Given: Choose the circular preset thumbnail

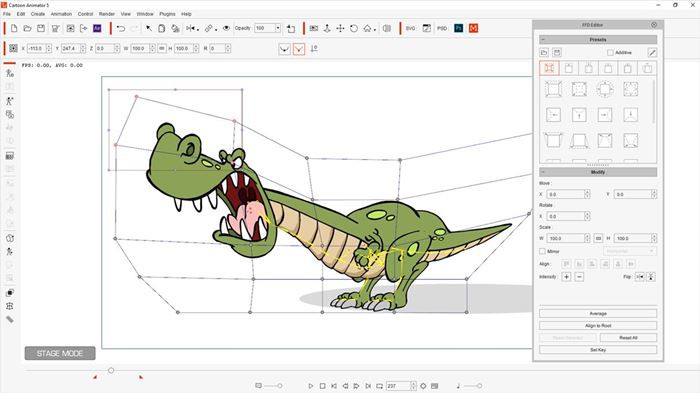Looking at the screenshot, I should click(x=605, y=89).
